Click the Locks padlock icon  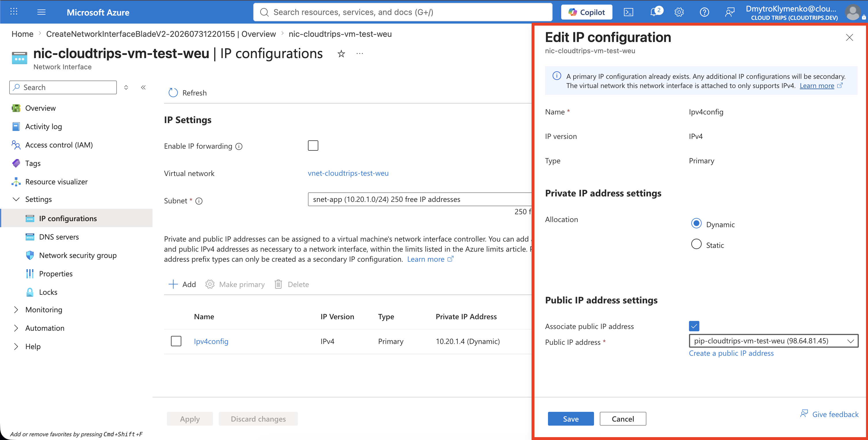[x=30, y=292]
